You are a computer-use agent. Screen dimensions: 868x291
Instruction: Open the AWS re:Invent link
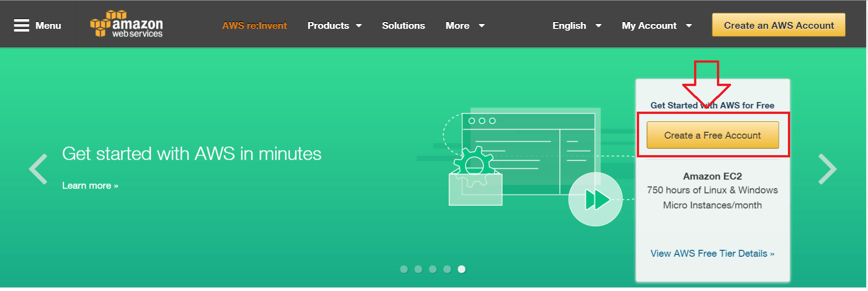[x=255, y=26]
